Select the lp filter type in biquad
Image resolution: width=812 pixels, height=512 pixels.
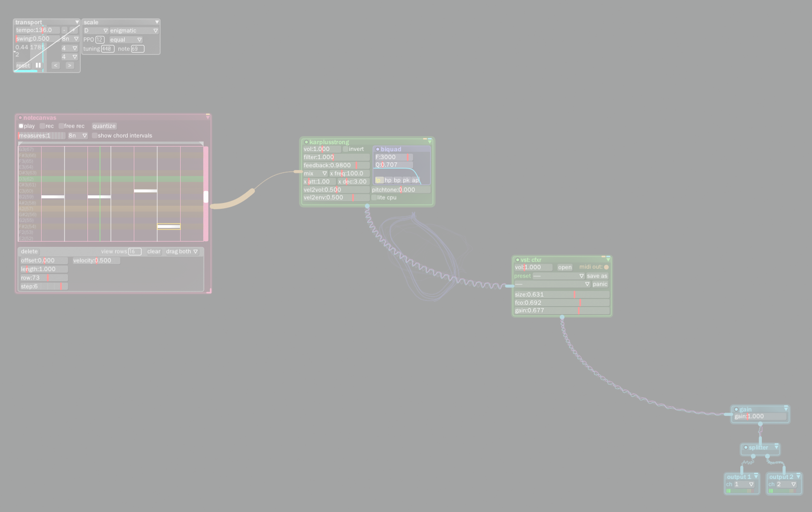point(379,181)
